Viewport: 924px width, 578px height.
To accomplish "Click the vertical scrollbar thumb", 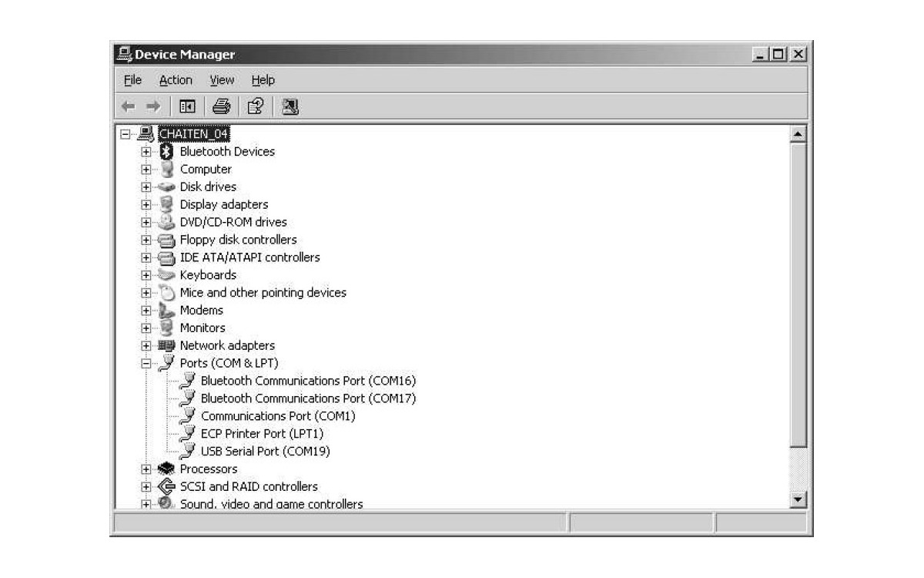I will pyautogui.click(x=798, y=294).
